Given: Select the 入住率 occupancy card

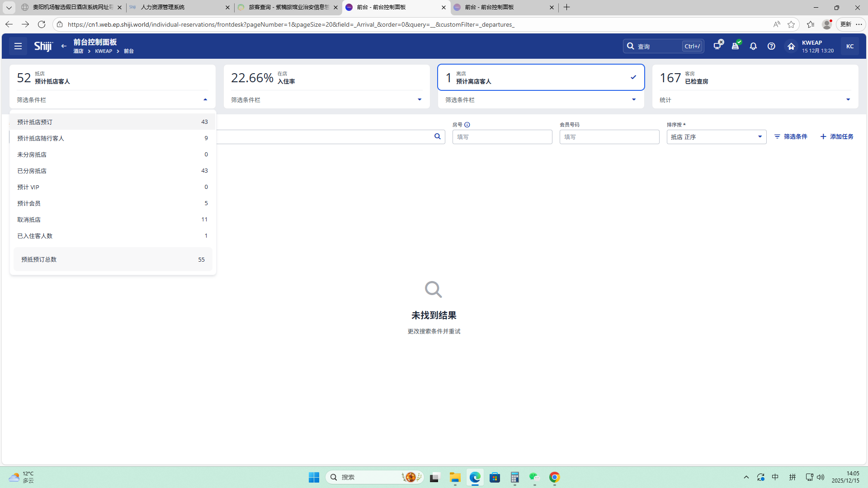Looking at the screenshot, I should (x=326, y=77).
